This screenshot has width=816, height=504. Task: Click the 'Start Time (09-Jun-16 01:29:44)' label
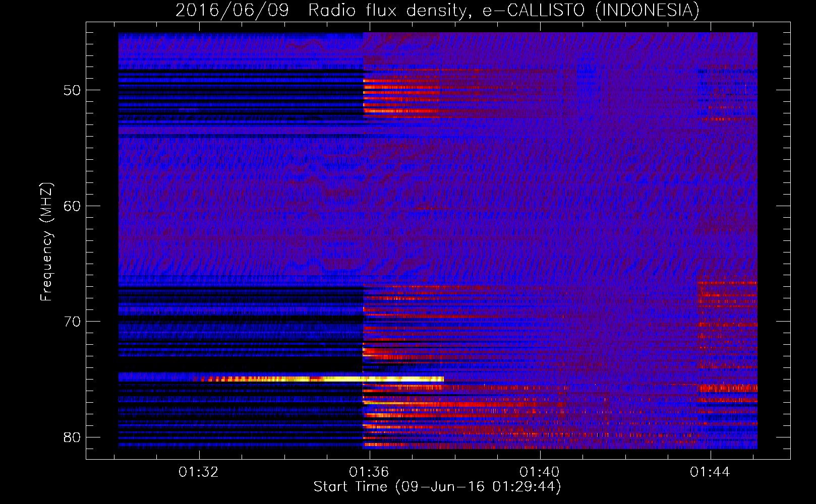coord(437,487)
